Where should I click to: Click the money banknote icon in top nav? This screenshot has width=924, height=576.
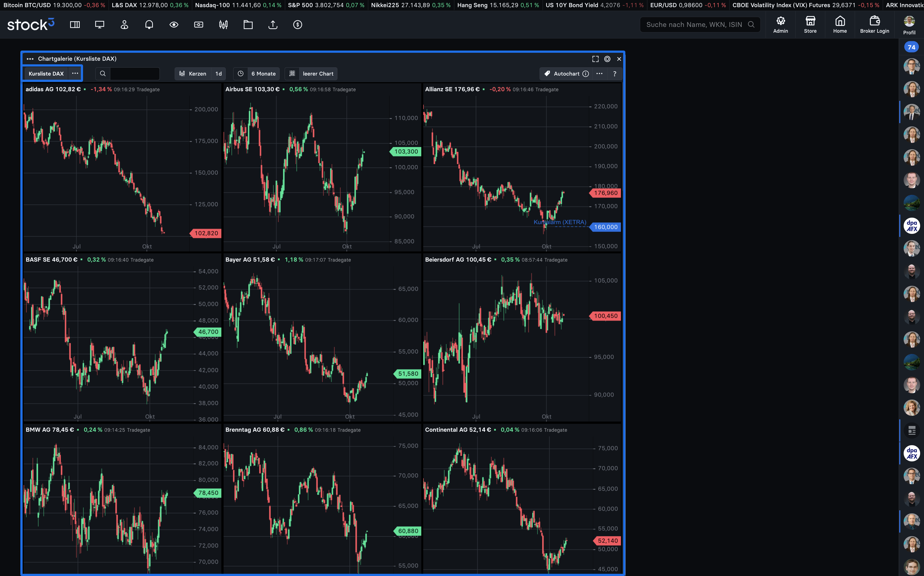click(199, 25)
